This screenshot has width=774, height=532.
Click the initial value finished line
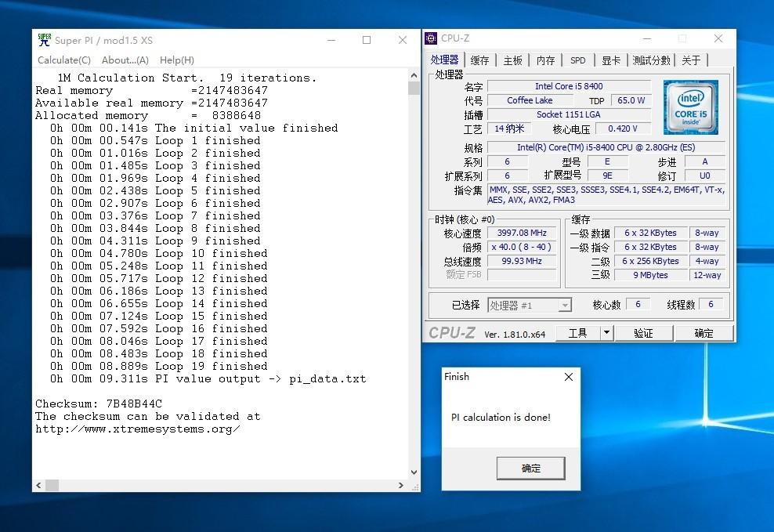(x=194, y=128)
